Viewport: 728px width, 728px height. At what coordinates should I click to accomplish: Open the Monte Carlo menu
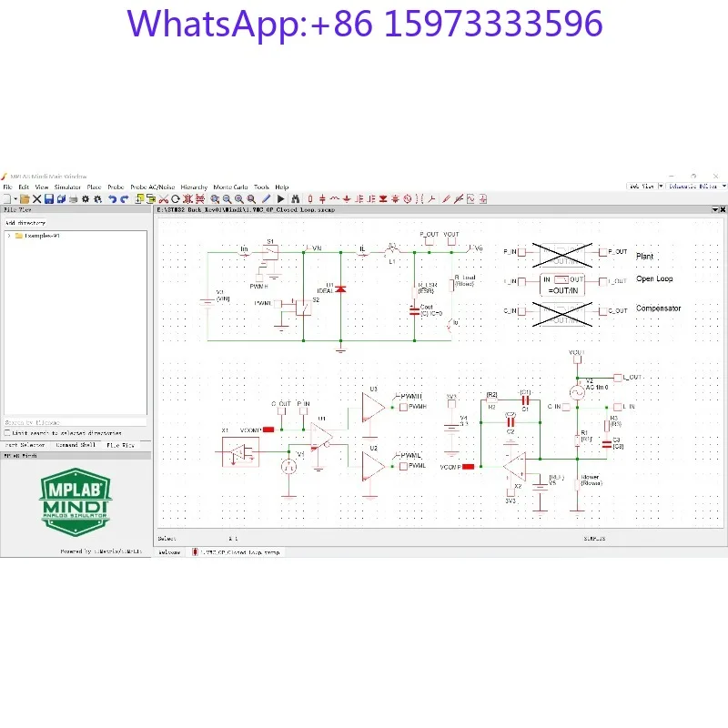231,187
